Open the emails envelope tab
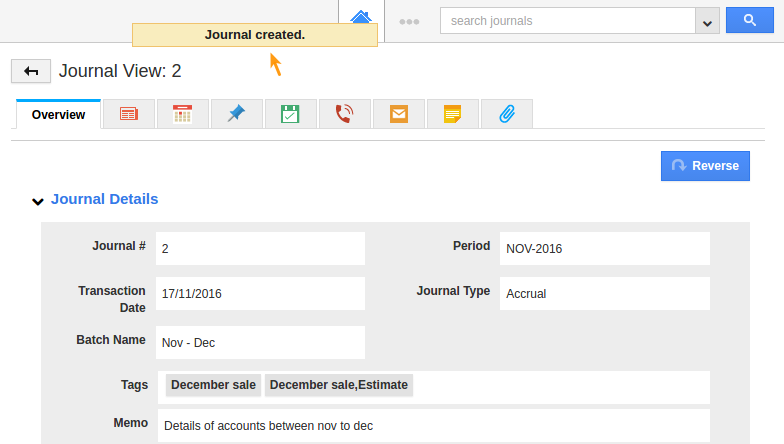This screenshot has width=784, height=444. pyautogui.click(x=398, y=114)
